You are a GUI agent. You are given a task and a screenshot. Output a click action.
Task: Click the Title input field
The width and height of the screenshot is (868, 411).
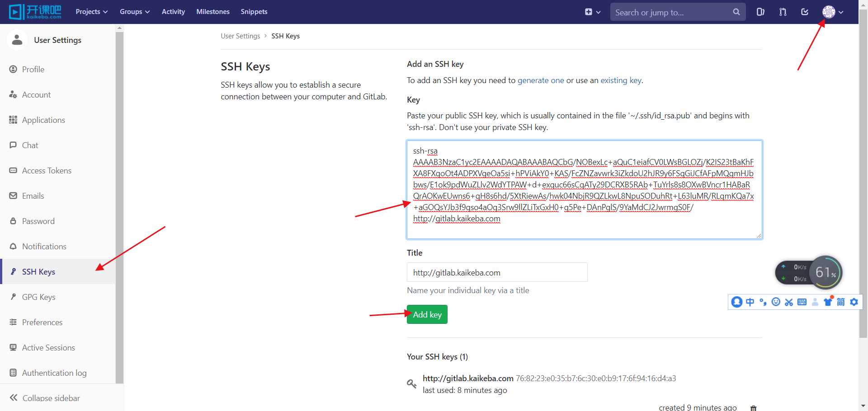pos(497,272)
